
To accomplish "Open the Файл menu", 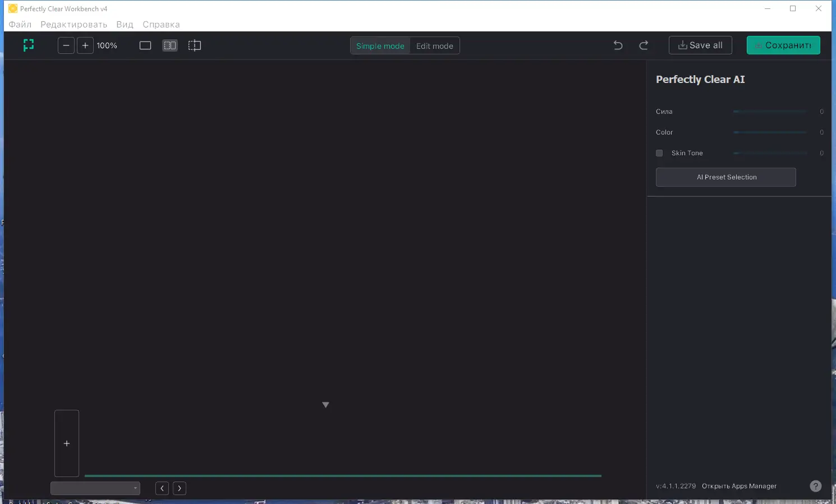I will point(20,25).
